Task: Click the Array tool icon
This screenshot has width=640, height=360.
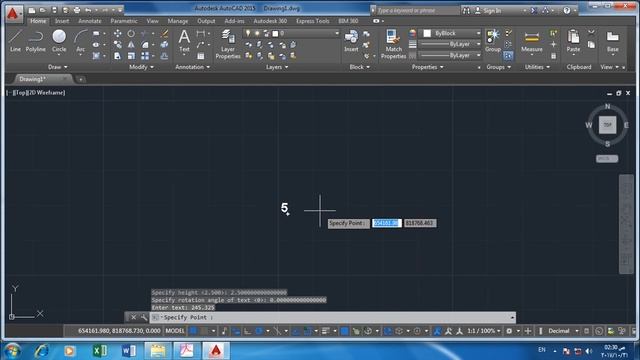Action: click(145, 56)
